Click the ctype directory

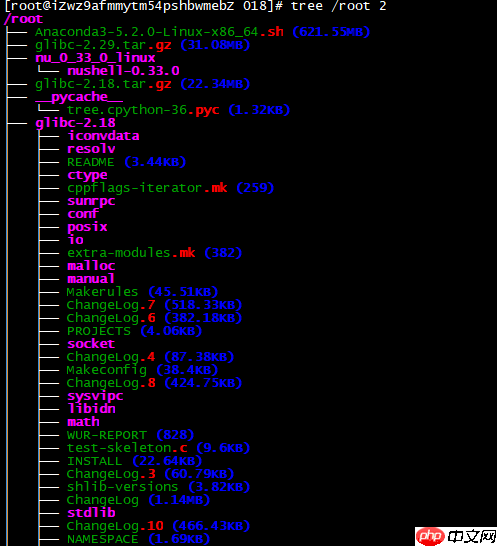point(87,175)
